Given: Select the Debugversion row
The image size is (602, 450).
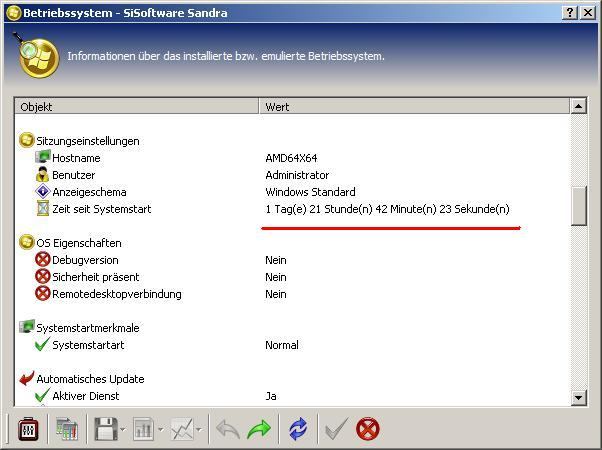Looking at the screenshot, I should (292, 260).
